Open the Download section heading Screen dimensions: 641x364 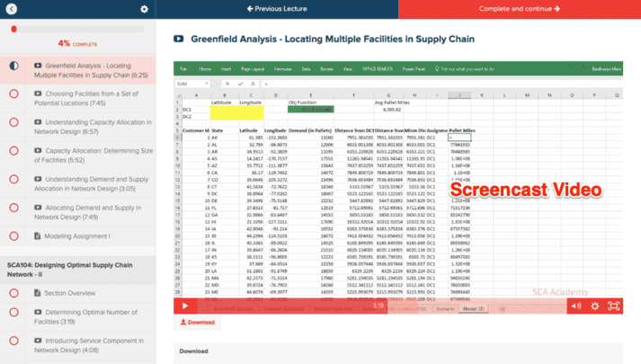tap(194, 351)
